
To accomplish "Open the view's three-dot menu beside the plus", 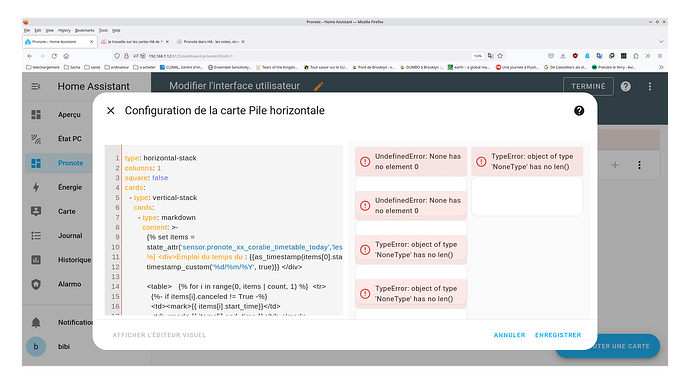I will click(639, 165).
